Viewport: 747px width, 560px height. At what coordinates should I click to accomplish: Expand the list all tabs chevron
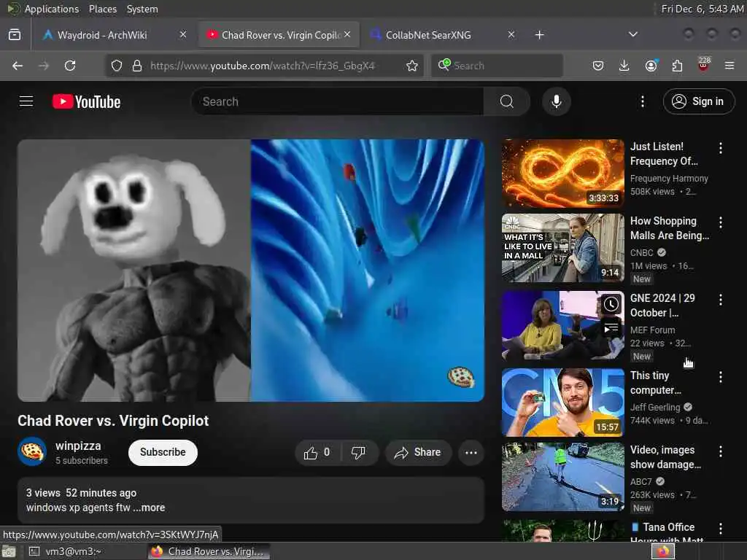(x=632, y=34)
